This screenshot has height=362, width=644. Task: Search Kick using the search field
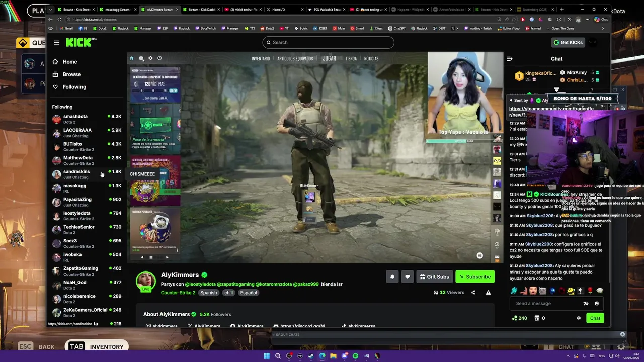click(x=328, y=42)
